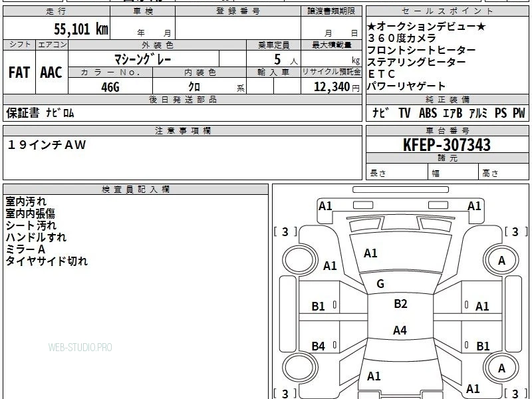Screen dimensions: 532x399
Task: Click the 諸元 header
Action: (x=447, y=158)
